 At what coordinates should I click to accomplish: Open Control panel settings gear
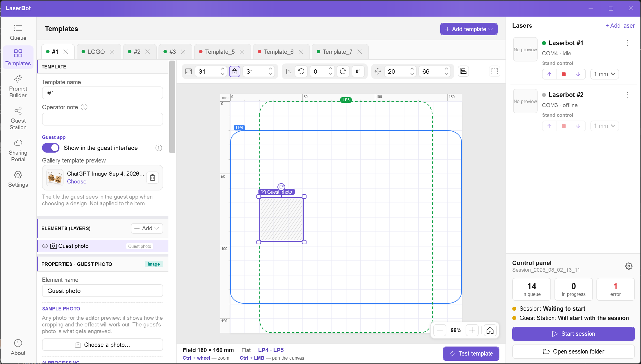(628, 266)
